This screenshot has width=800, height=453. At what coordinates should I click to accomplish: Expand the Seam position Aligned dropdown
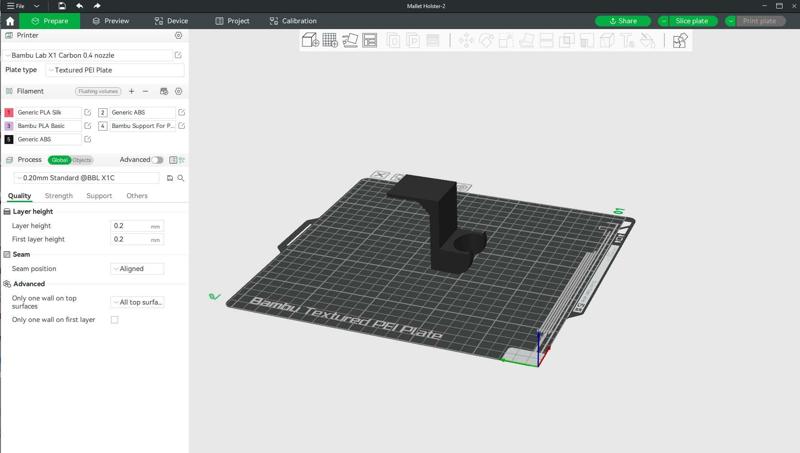[137, 269]
